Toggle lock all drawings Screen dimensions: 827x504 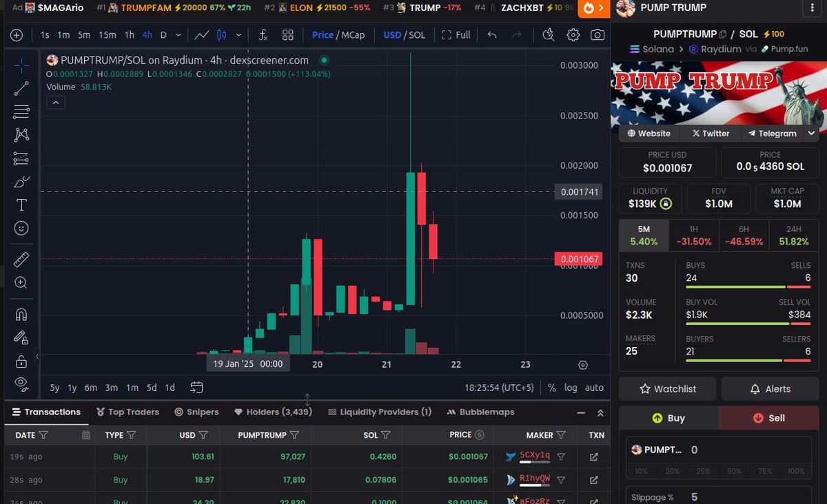point(21,361)
